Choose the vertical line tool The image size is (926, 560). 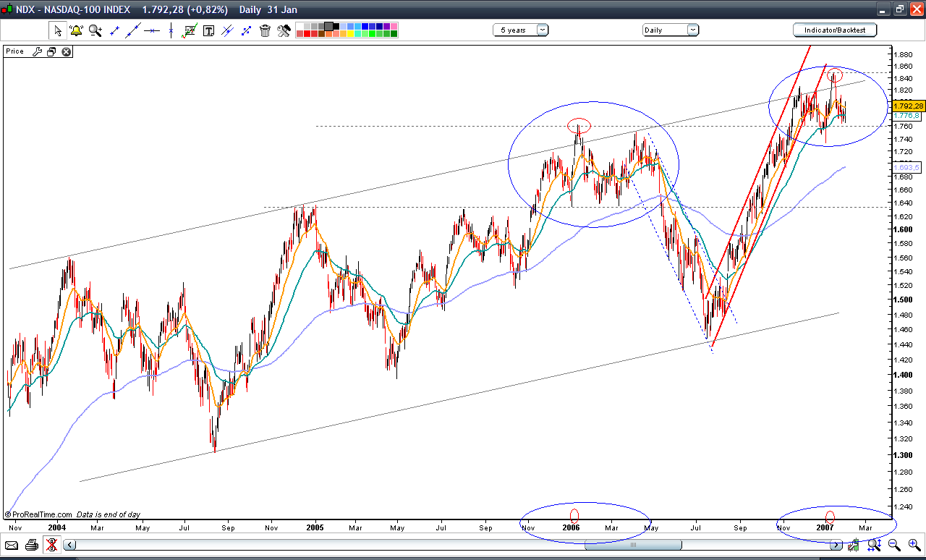[171, 30]
